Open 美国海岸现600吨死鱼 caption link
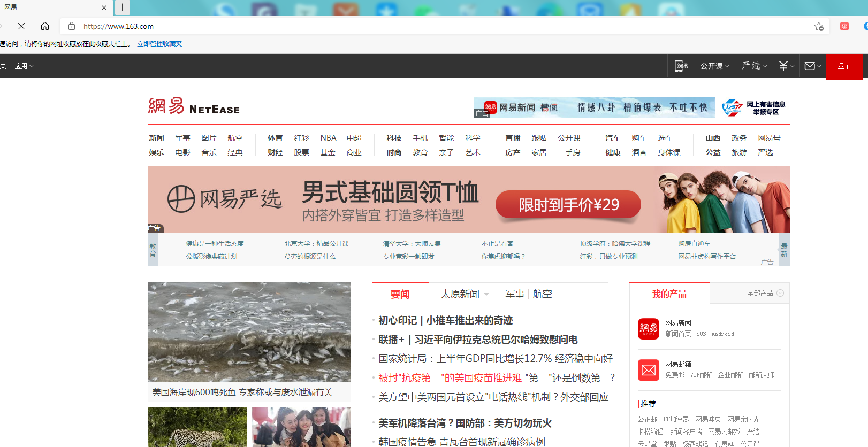 (x=242, y=392)
